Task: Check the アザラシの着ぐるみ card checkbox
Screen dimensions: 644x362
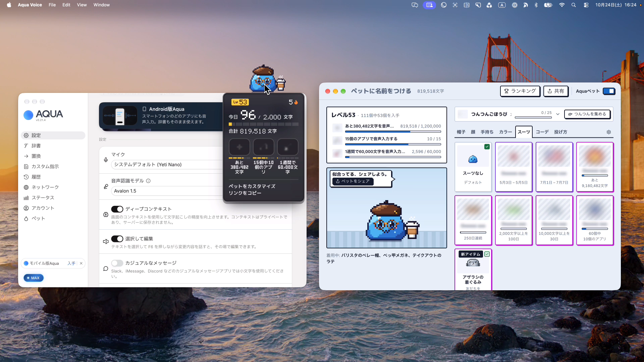Action: click(x=487, y=254)
